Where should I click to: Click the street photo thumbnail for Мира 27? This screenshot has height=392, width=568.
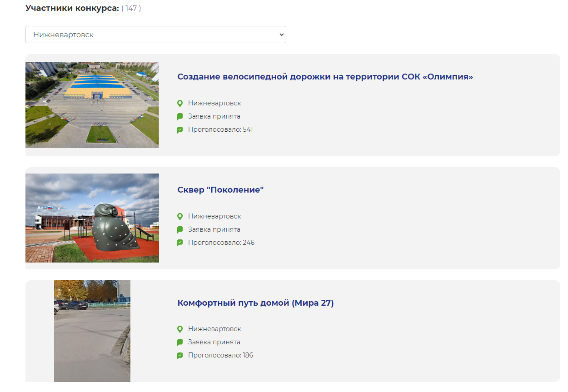pos(92,331)
